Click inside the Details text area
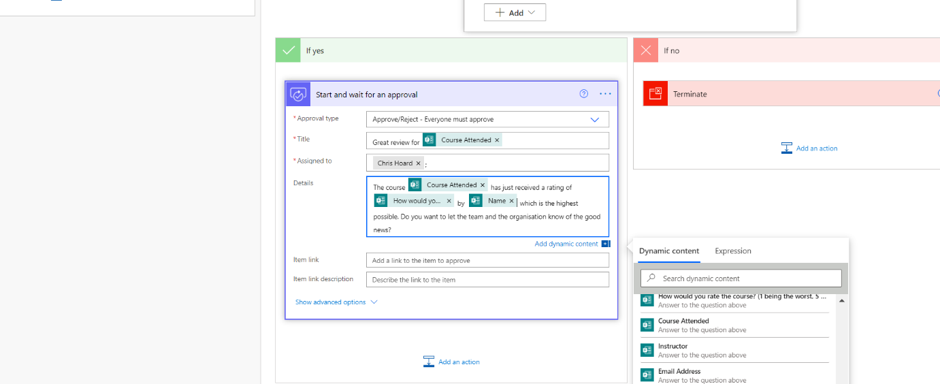The image size is (940, 384). pyautogui.click(x=487, y=206)
